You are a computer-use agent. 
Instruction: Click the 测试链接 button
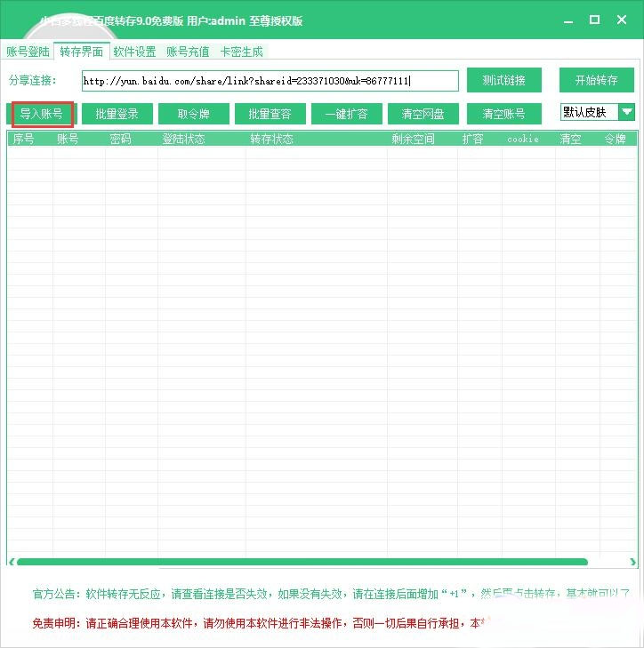click(x=503, y=80)
